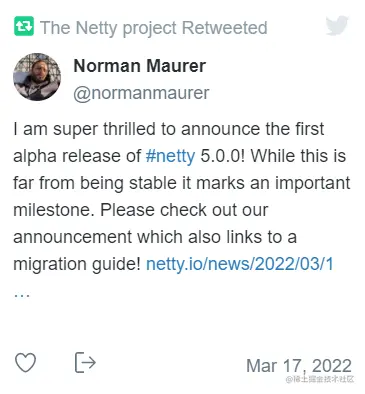Viewport: 365px width, 394px height.
Task: Click the share tweet arrow icon
Action: click(85, 362)
